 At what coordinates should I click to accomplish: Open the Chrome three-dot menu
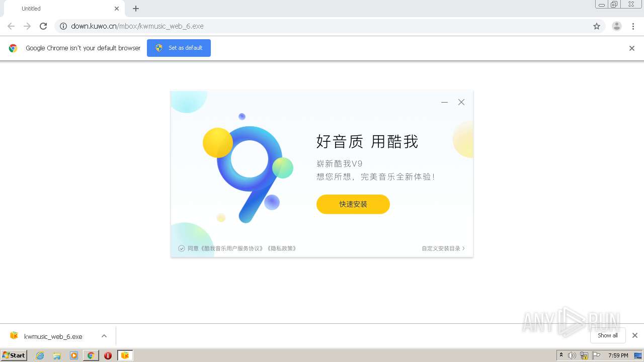click(x=633, y=26)
